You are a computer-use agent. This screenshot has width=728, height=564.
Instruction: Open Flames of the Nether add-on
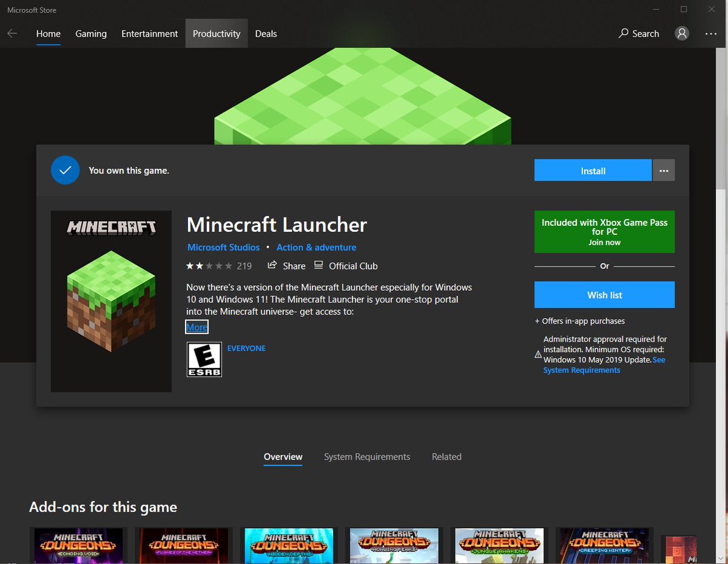(184, 546)
